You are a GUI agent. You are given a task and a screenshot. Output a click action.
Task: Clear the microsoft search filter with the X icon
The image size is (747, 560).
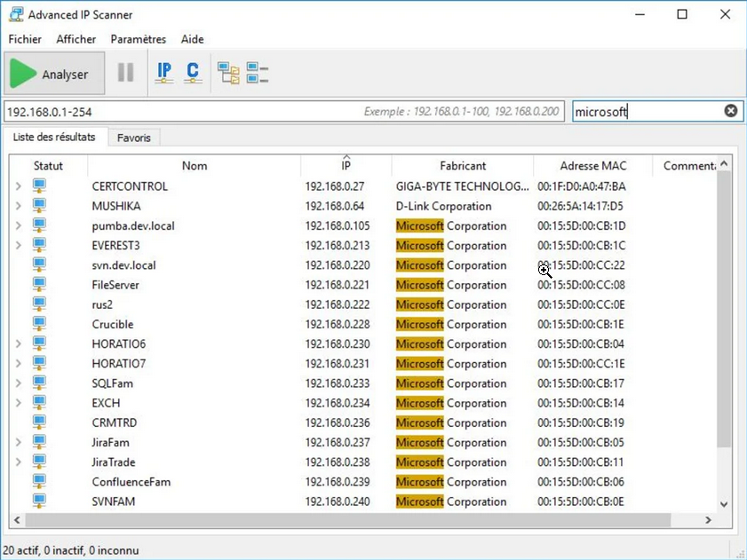click(730, 110)
